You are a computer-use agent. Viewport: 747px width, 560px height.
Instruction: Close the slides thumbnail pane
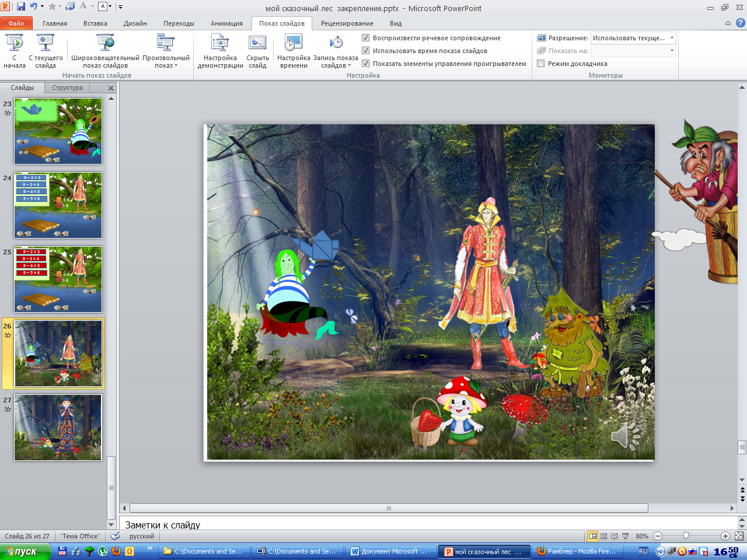pos(111,88)
